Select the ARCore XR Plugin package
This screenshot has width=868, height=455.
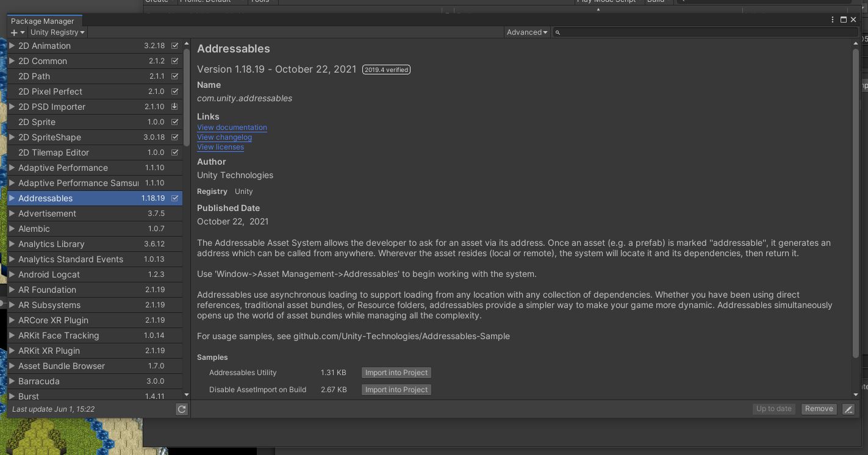point(95,320)
